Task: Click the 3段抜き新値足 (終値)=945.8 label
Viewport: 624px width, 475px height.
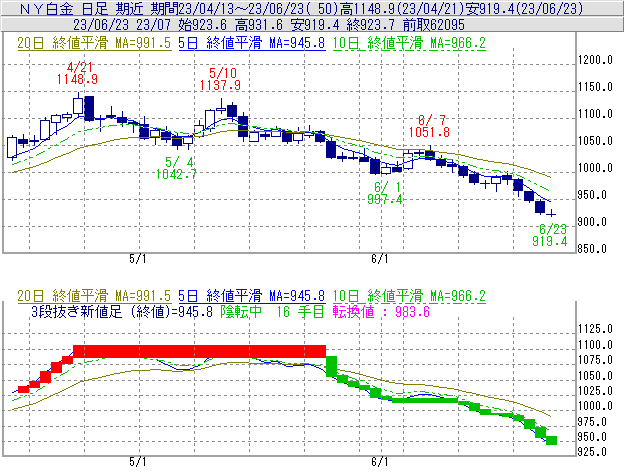Action: tap(122, 311)
